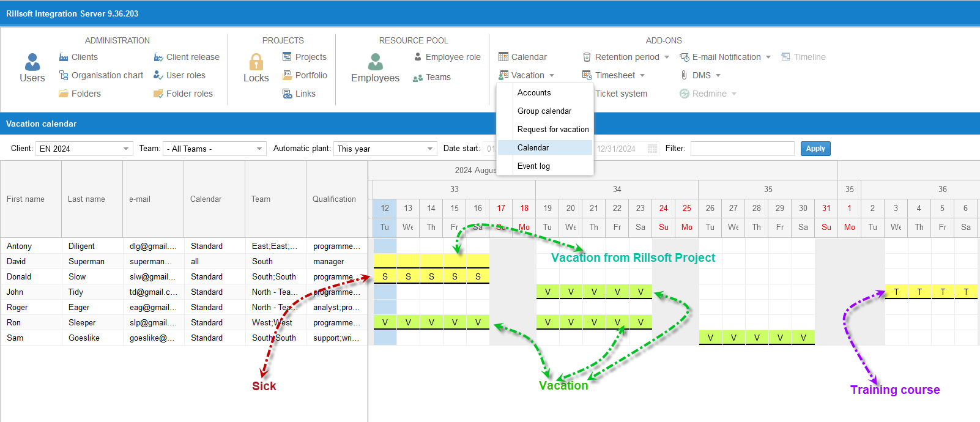Click the Organisation chart icon

(x=64, y=75)
